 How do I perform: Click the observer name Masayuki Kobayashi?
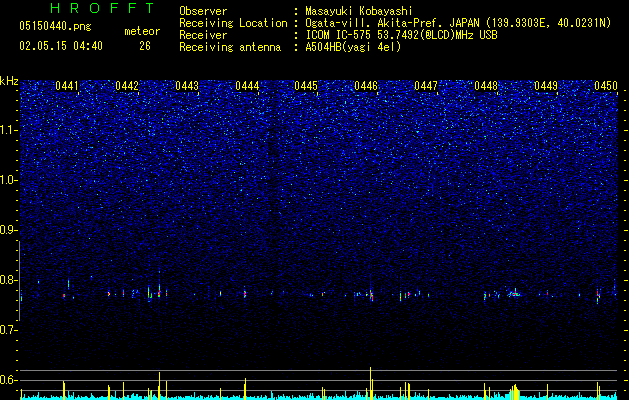point(358,11)
